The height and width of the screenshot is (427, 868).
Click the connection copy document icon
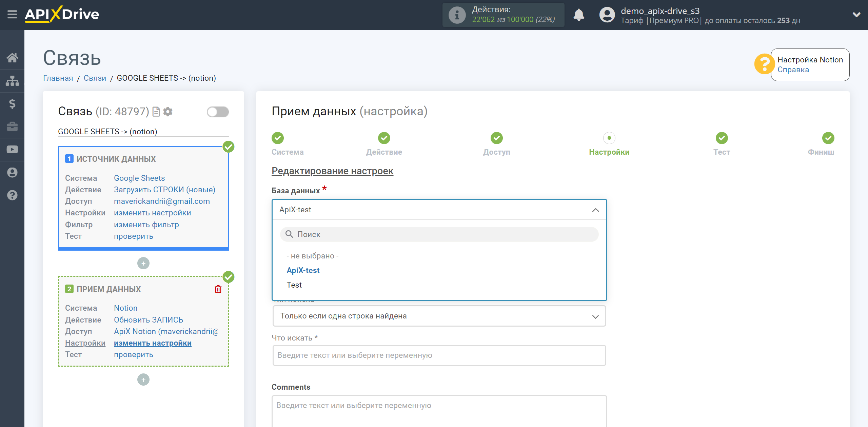coord(156,112)
